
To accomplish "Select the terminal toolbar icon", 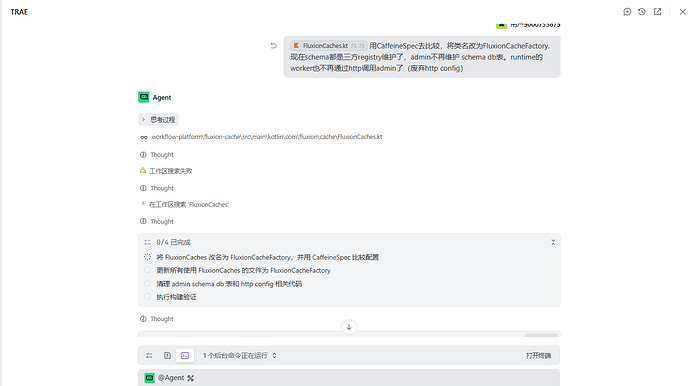I will point(185,356).
